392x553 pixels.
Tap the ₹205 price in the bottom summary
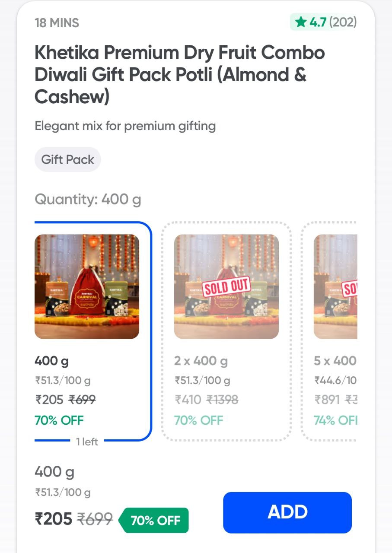[53, 519]
